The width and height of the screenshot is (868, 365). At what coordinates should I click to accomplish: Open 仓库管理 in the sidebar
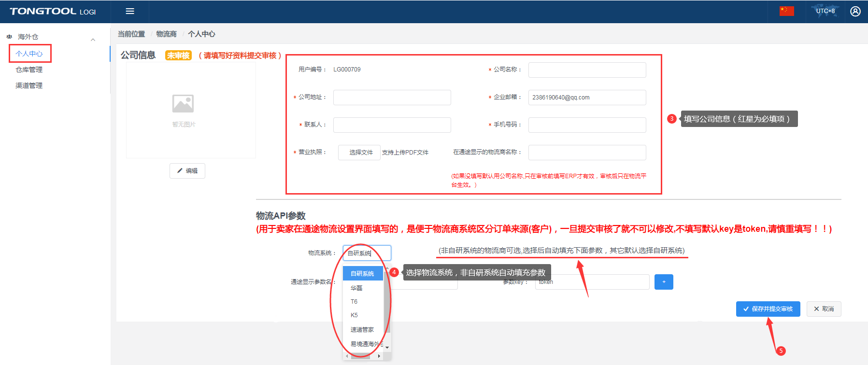coord(29,70)
